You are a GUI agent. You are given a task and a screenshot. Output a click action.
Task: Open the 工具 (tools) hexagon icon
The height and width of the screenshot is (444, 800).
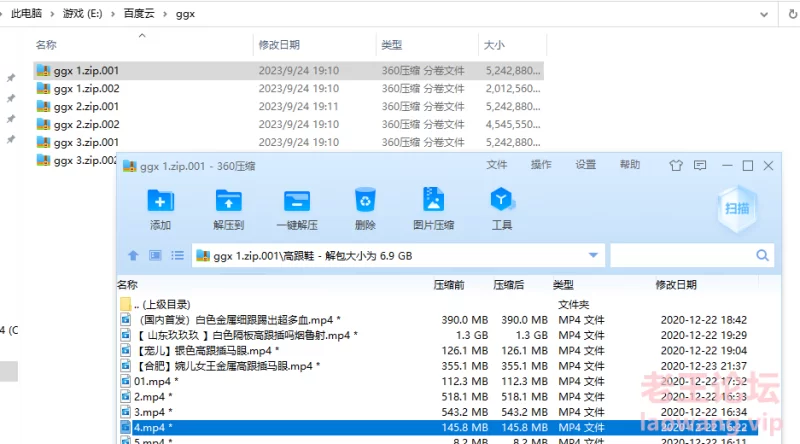[x=502, y=200]
